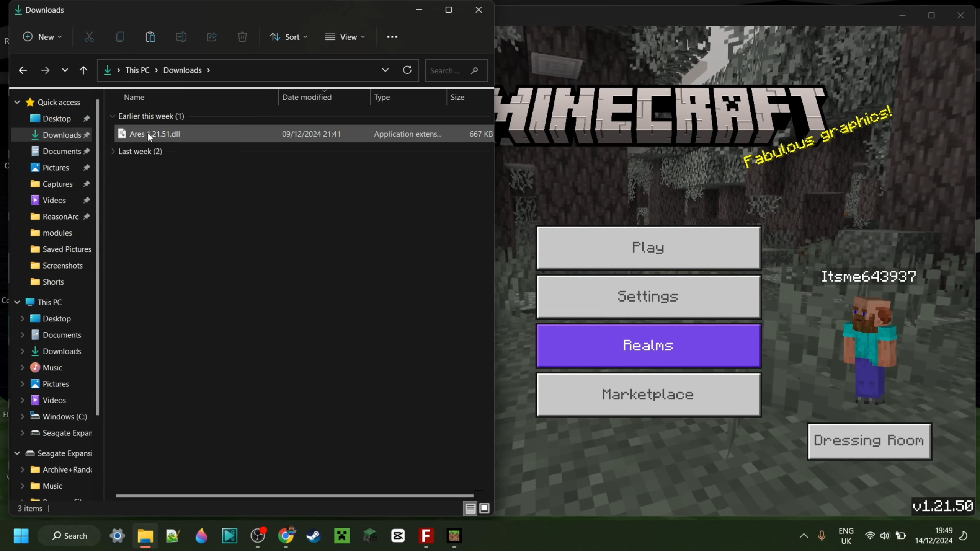Click the red F app taskbar icon
This screenshot has width=980, height=551.
pyautogui.click(x=426, y=536)
